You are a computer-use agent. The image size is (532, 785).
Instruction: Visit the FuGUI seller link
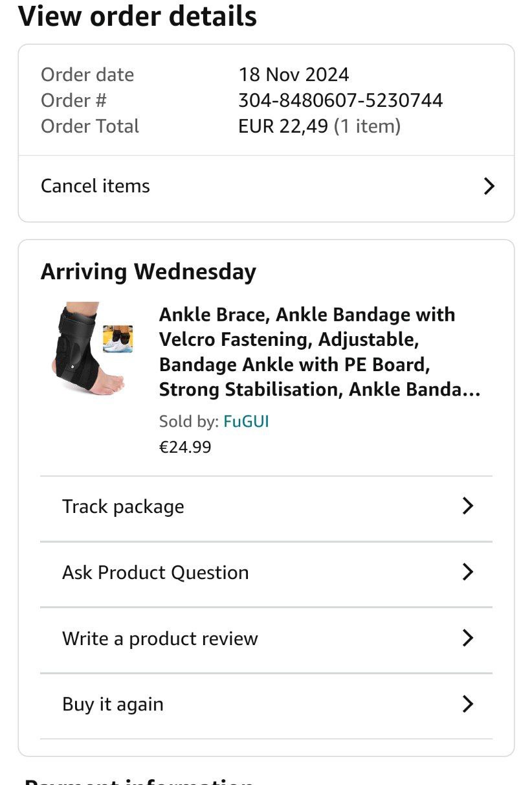(x=246, y=422)
